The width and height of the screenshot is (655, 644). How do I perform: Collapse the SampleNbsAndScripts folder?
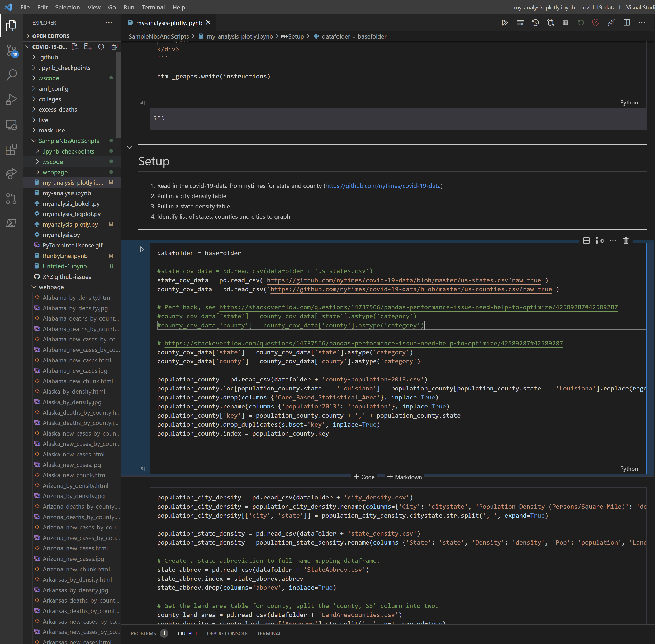tap(34, 141)
